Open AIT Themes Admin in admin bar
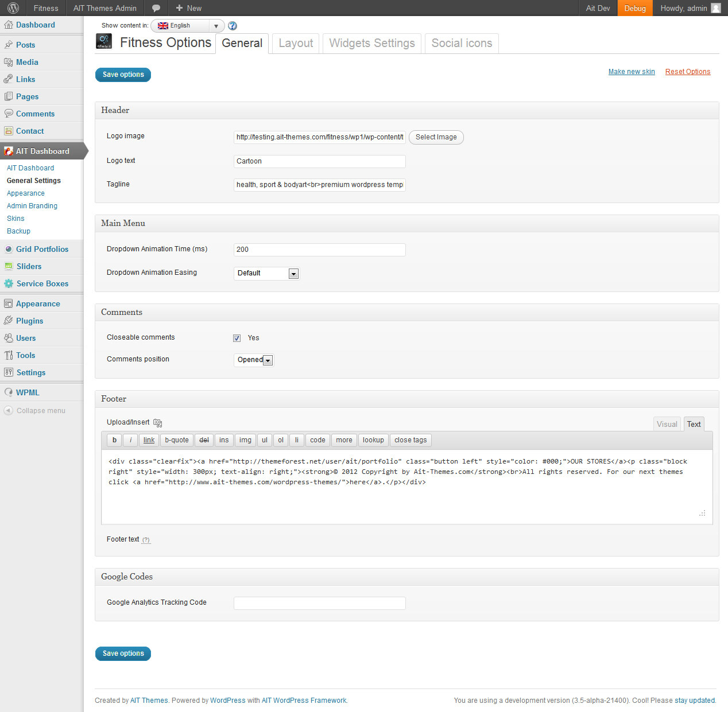The image size is (728, 712). [x=105, y=8]
